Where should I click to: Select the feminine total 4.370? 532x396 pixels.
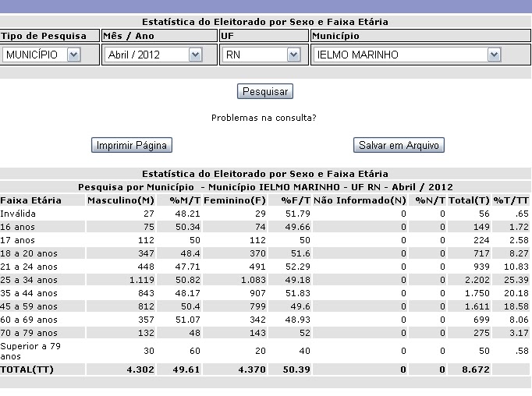tap(252, 369)
